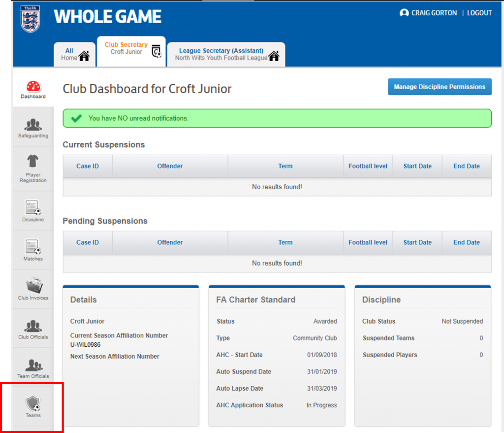
Task: Select Club Secretary Croft Junior tab
Action: pyautogui.click(x=131, y=51)
